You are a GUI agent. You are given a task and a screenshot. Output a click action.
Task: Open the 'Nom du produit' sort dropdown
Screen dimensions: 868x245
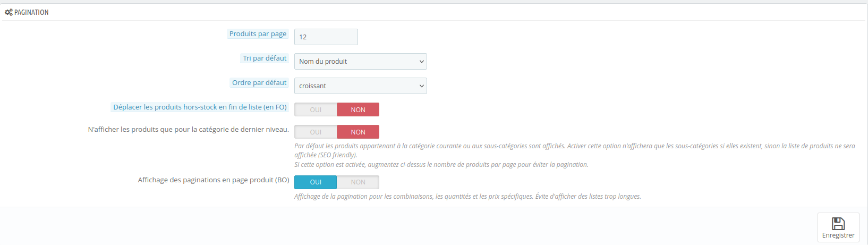coord(360,61)
